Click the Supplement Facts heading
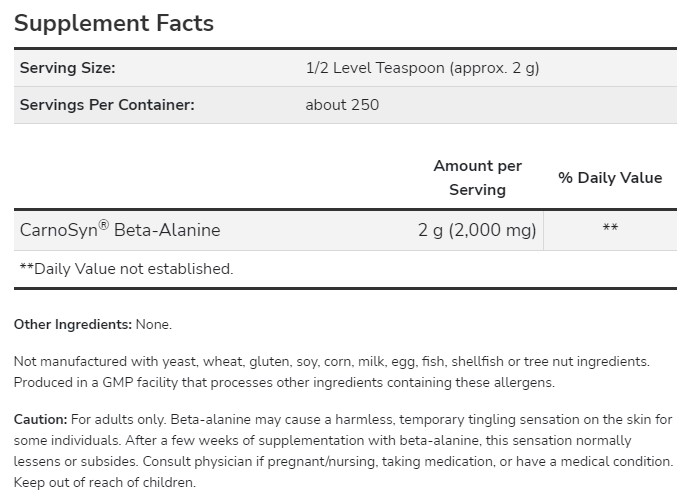688x499 pixels. [x=114, y=23]
